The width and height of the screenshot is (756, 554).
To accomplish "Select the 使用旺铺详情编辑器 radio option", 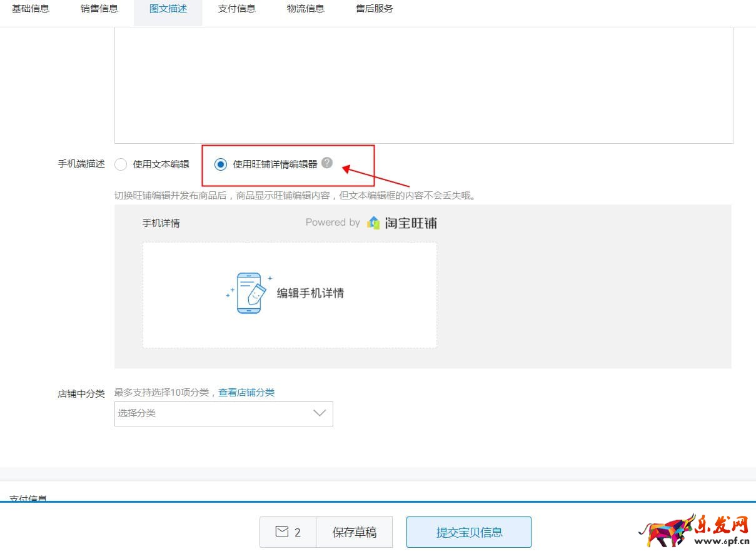I will tap(220, 164).
